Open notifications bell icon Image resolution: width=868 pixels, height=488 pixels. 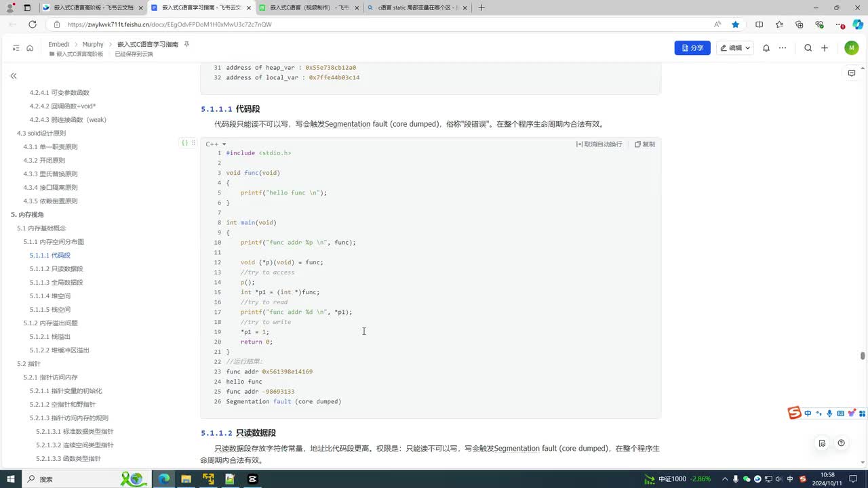click(x=766, y=48)
